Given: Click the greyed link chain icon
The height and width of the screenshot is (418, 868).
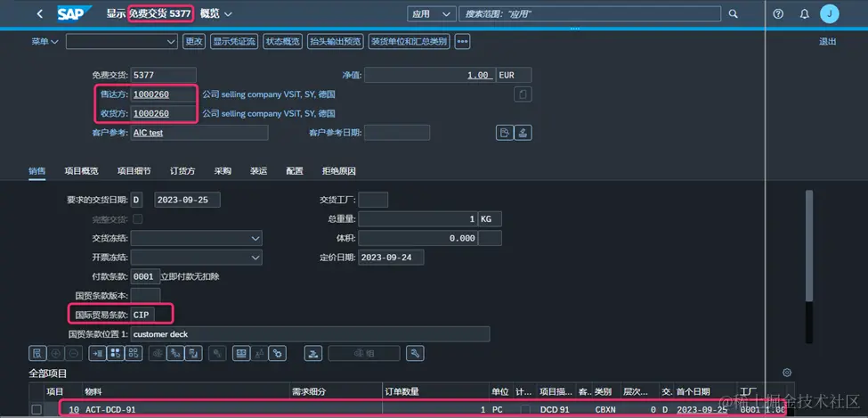Looking at the screenshot, I should 217,353.
